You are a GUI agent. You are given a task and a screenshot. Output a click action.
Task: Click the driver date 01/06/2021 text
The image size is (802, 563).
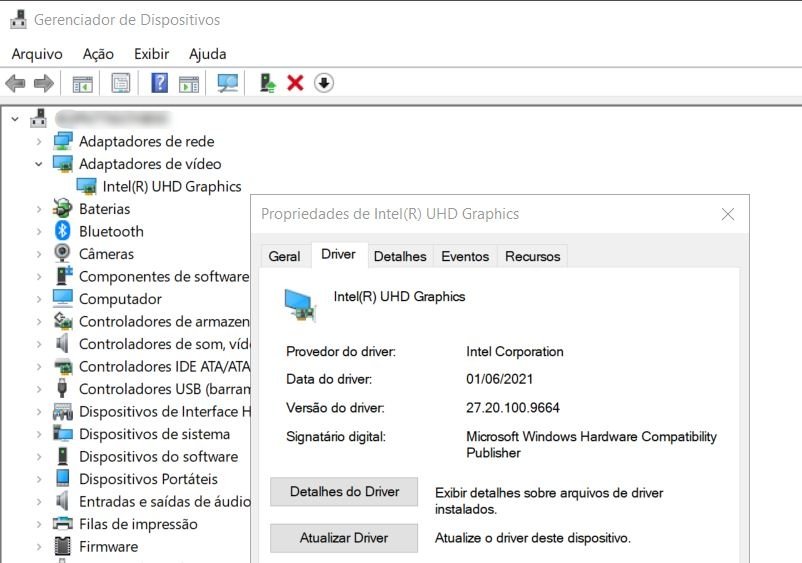(499, 379)
